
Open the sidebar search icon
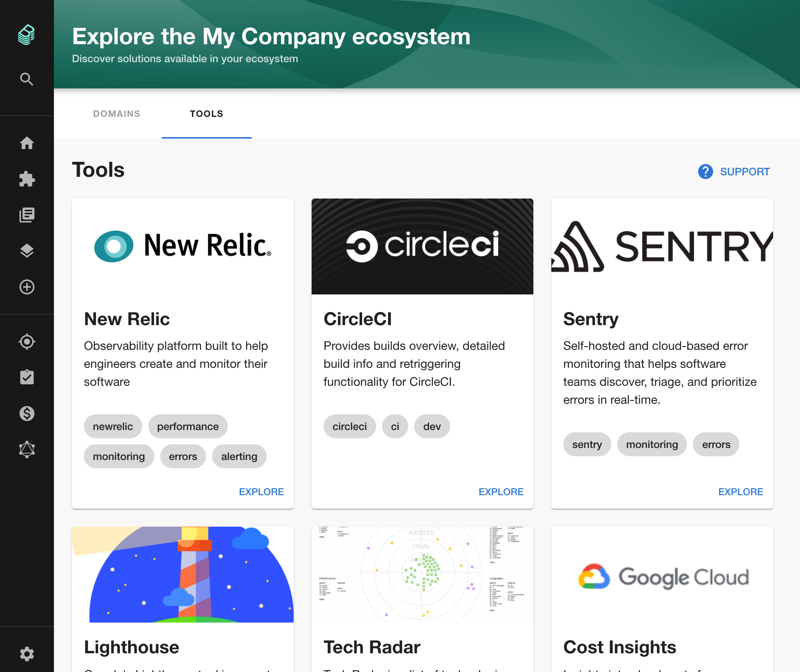tap(27, 79)
